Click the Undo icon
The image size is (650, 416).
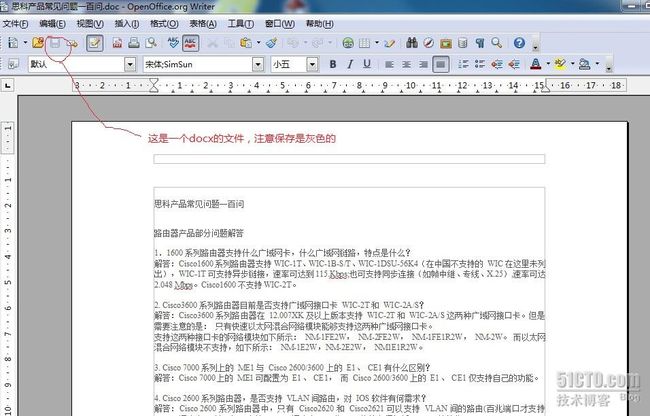pos(293,43)
